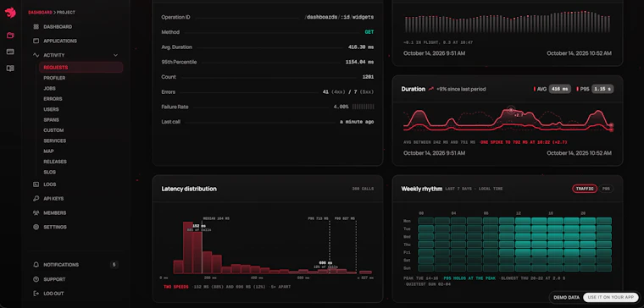Screen dimensions: 644x308
Task: Open Settings in the sidebar
Action: click(x=55, y=228)
